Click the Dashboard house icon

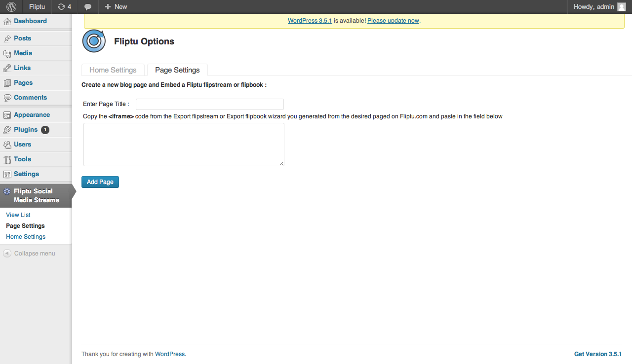[7, 21]
